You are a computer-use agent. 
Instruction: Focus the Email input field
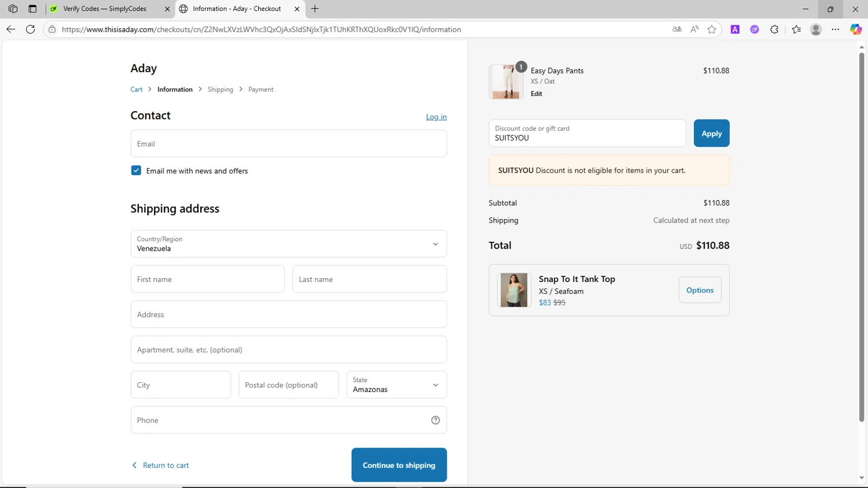coord(289,143)
